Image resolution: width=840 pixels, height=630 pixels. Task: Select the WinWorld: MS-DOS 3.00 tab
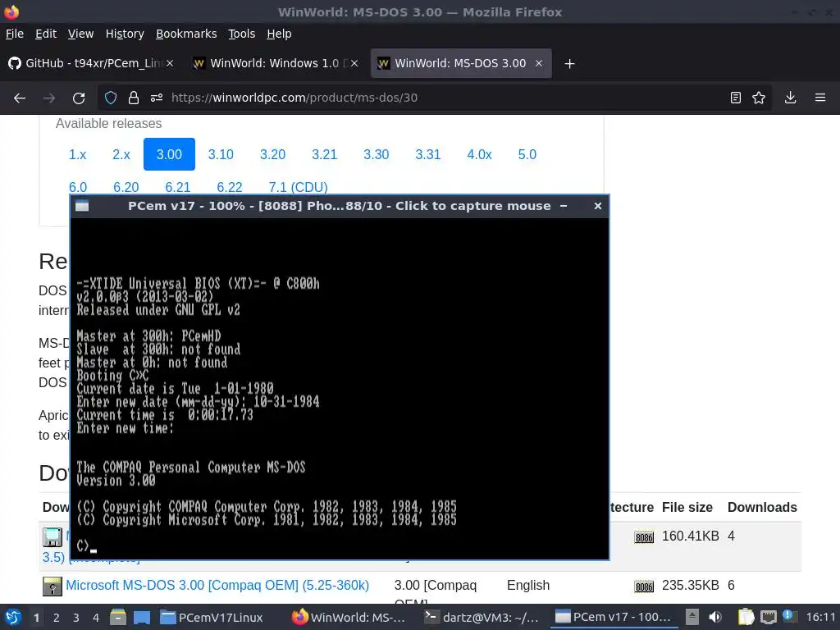click(461, 63)
